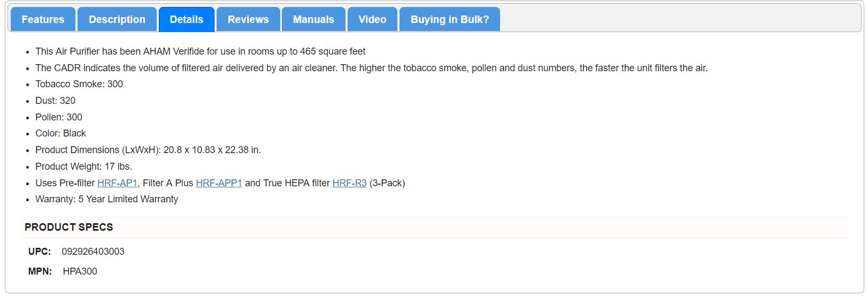Click the Pollen: 300 line
Viewport: 868px width, 296px height.
(x=59, y=117)
